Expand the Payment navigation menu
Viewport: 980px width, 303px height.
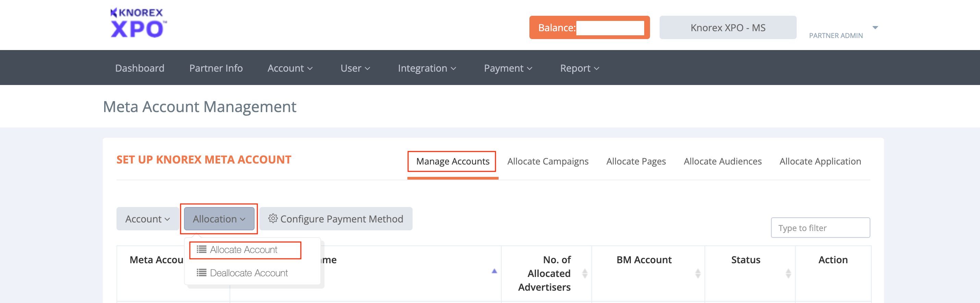pos(507,68)
